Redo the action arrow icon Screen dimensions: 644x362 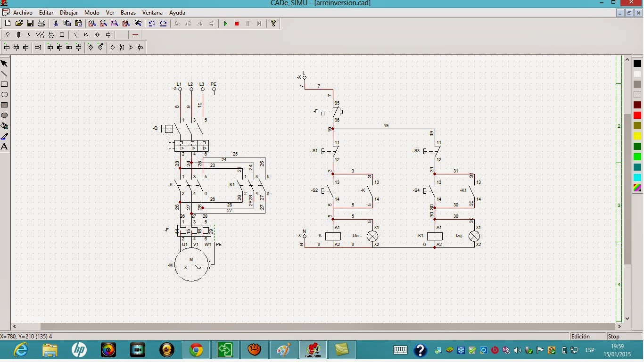click(x=163, y=23)
